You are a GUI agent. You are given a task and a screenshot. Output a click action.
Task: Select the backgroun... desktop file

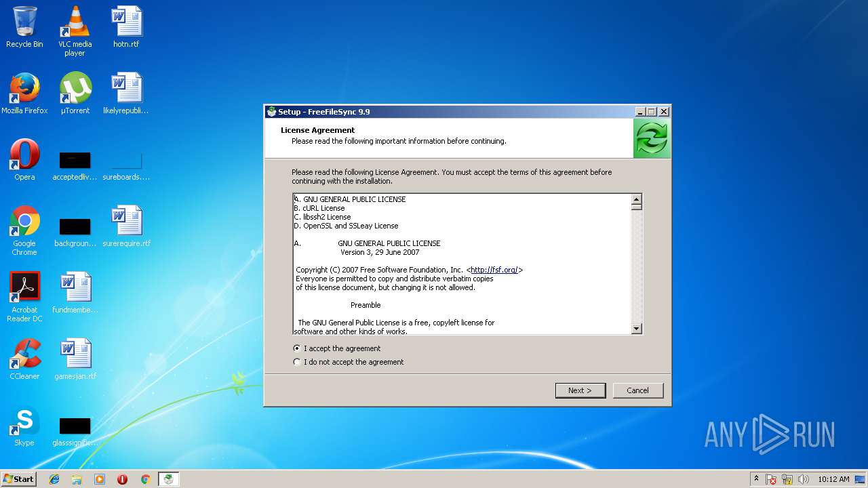pyautogui.click(x=75, y=232)
